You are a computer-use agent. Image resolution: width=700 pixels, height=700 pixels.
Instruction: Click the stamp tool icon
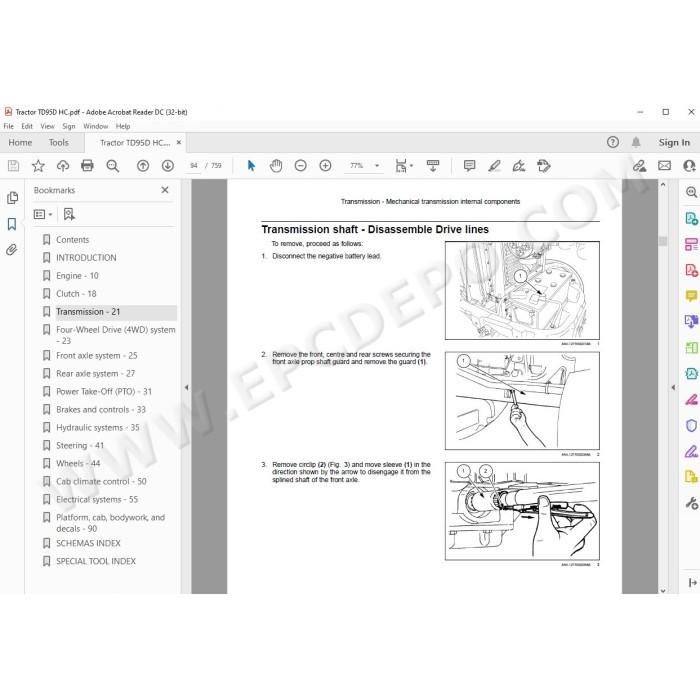[x=544, y=166]
